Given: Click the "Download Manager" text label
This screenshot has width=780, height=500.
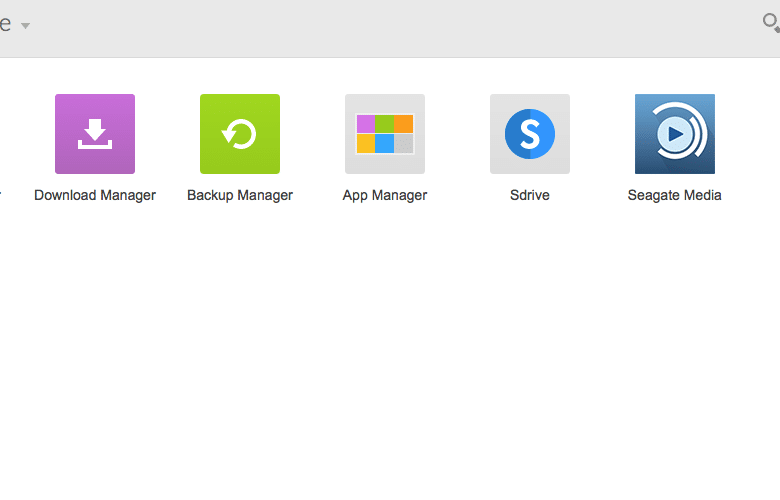Looking at the screenshot, I should tap(95, 195).
